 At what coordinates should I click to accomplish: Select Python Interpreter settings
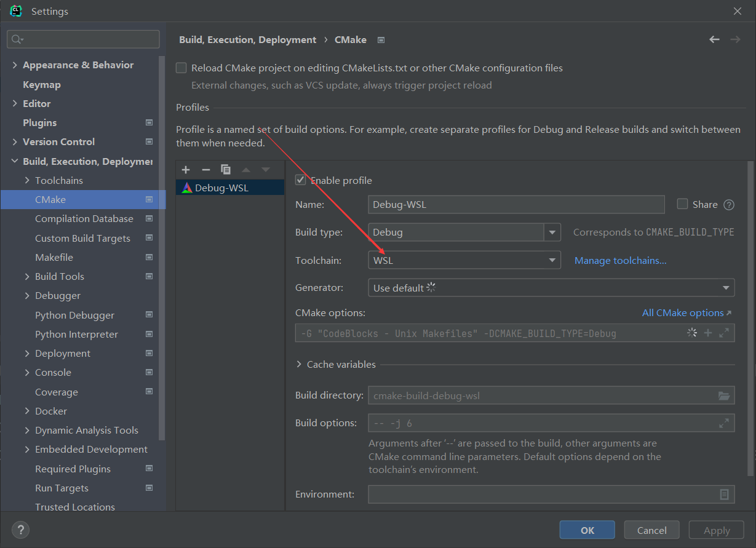pyautogui.click(x=77, y=334)
